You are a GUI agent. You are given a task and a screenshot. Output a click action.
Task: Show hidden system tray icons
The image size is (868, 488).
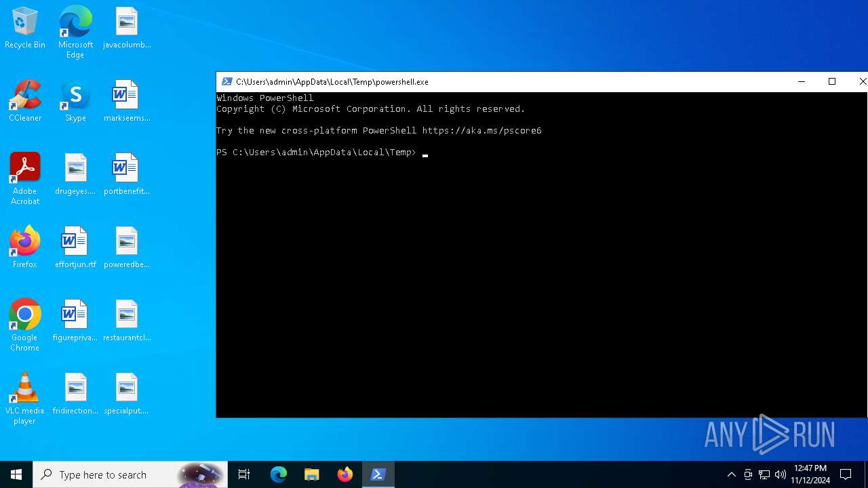tap(731, 474)
